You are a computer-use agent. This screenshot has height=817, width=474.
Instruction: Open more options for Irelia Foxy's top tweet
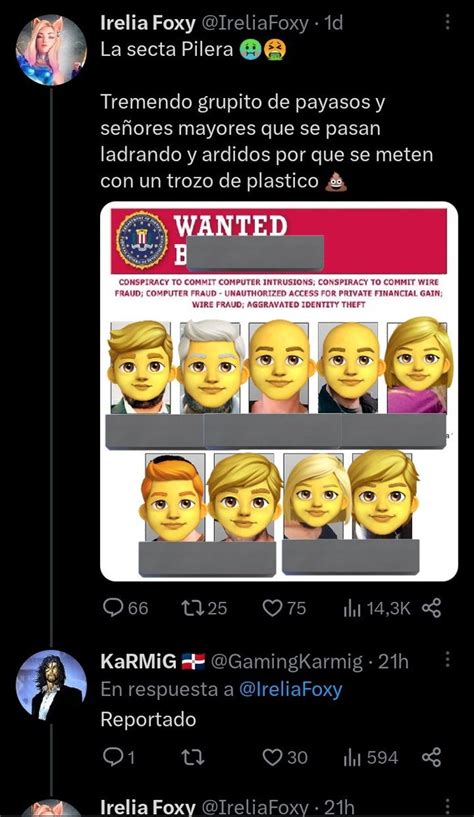tap(447, 22)
